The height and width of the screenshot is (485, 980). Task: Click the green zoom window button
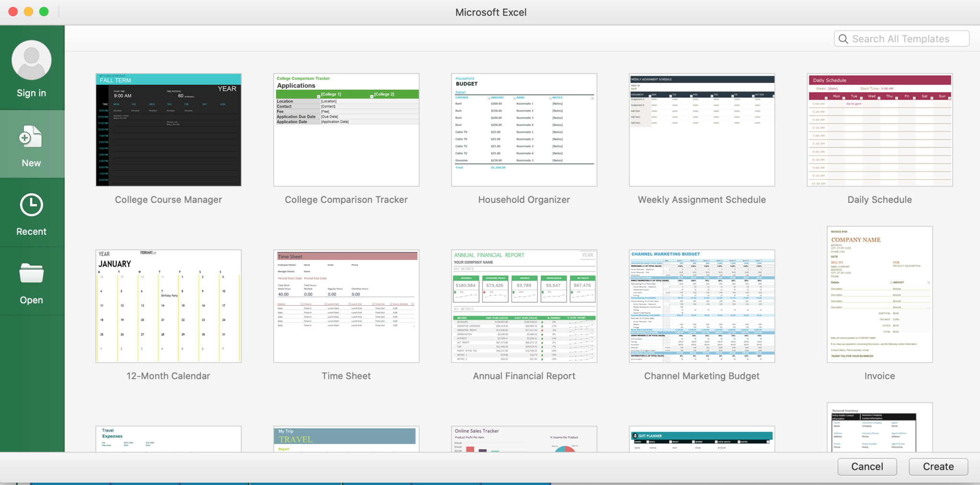44,12
